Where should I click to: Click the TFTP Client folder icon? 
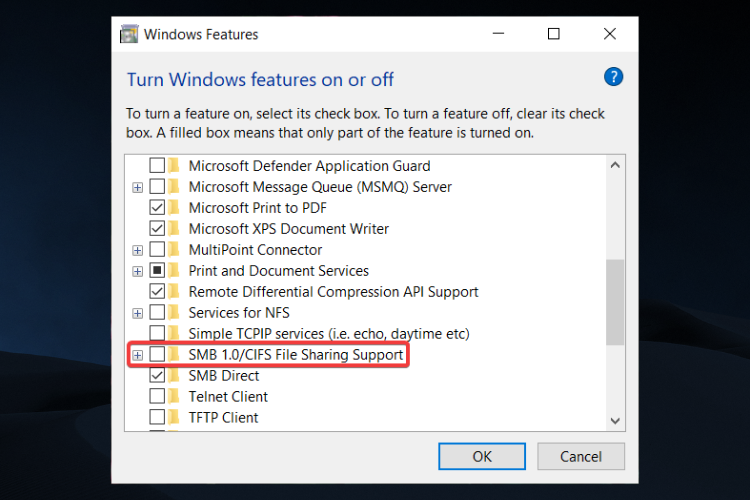(x=174, y=417)
